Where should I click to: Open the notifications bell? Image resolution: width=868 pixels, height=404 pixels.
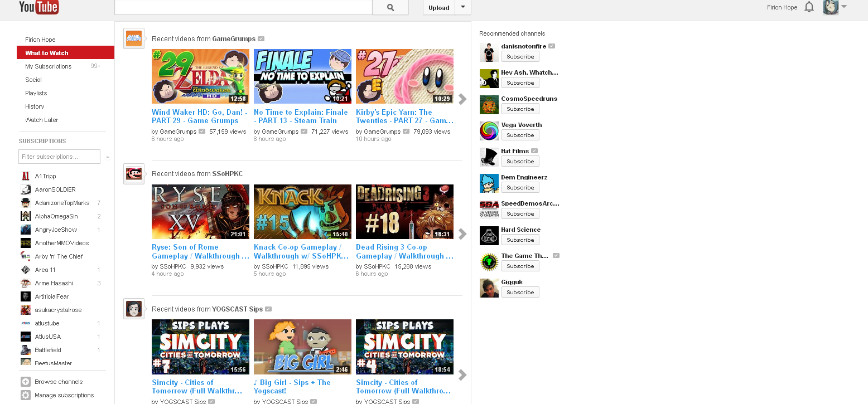(x=809, y=7)
